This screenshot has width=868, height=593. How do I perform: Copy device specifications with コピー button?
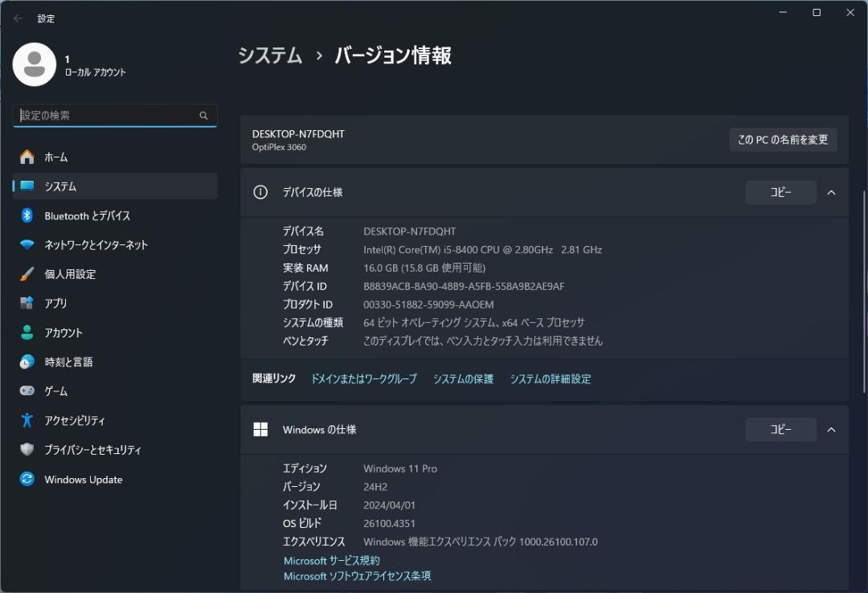(x=780, y=192)
